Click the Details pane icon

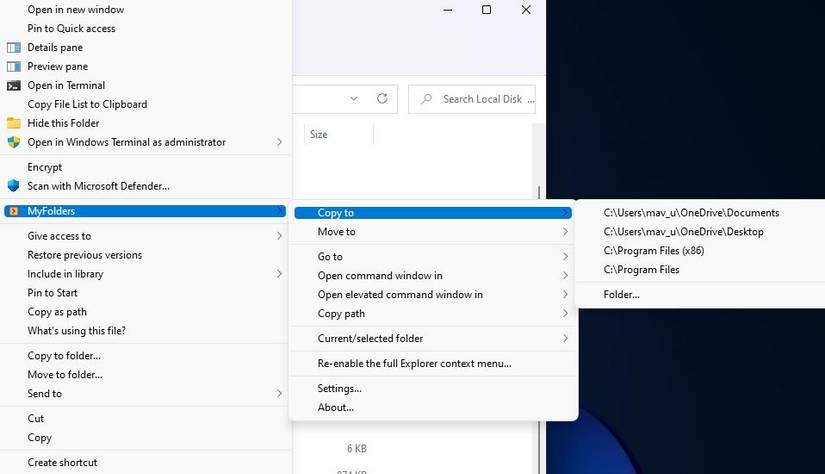tap(14, 47)
